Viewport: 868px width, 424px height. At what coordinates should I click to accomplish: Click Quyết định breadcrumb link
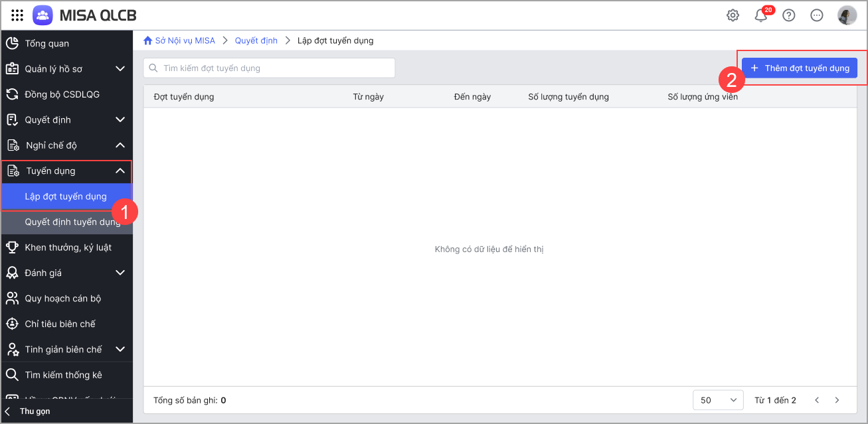256,40
